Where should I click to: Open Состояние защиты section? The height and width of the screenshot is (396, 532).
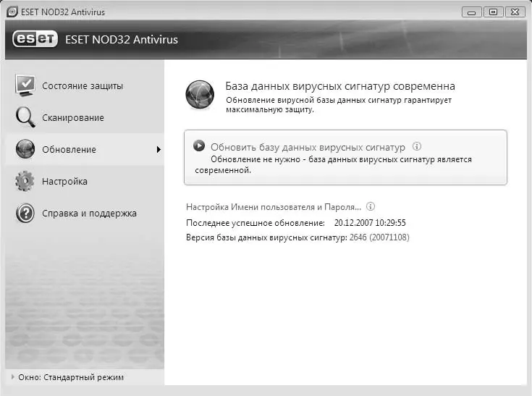(85, 86)
